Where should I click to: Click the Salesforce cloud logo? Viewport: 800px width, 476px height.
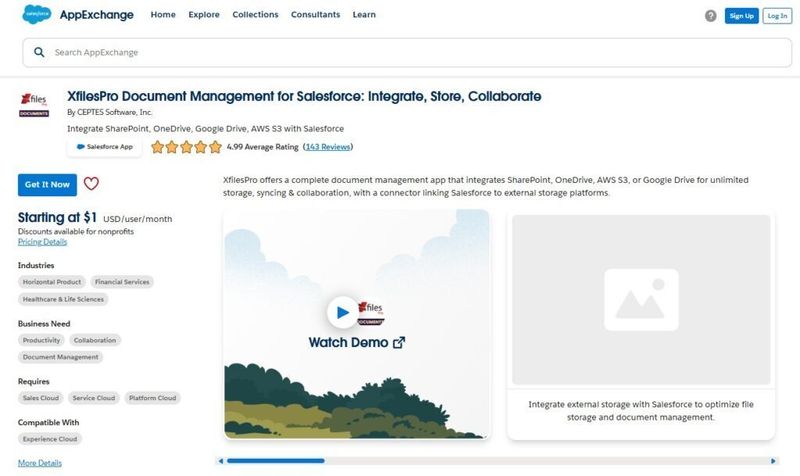tap(37, 14)
